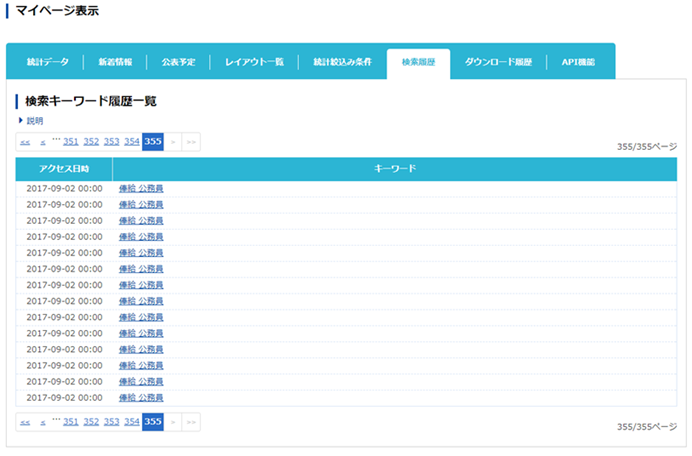Select the current page 355 button at bottom
The height and width of the screenshot is (456, 692).
coord(153,422)
